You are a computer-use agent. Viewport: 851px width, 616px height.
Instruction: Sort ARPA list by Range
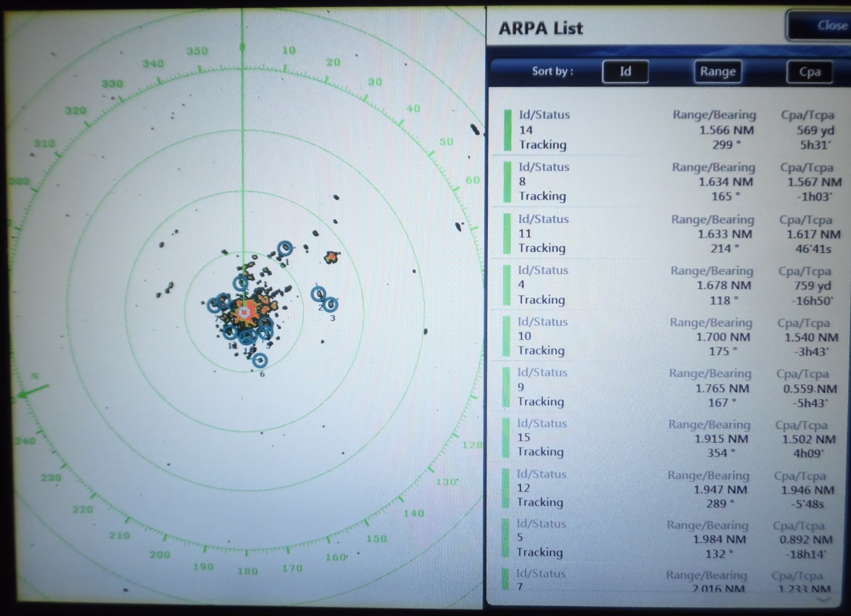(x=717, y=72)
